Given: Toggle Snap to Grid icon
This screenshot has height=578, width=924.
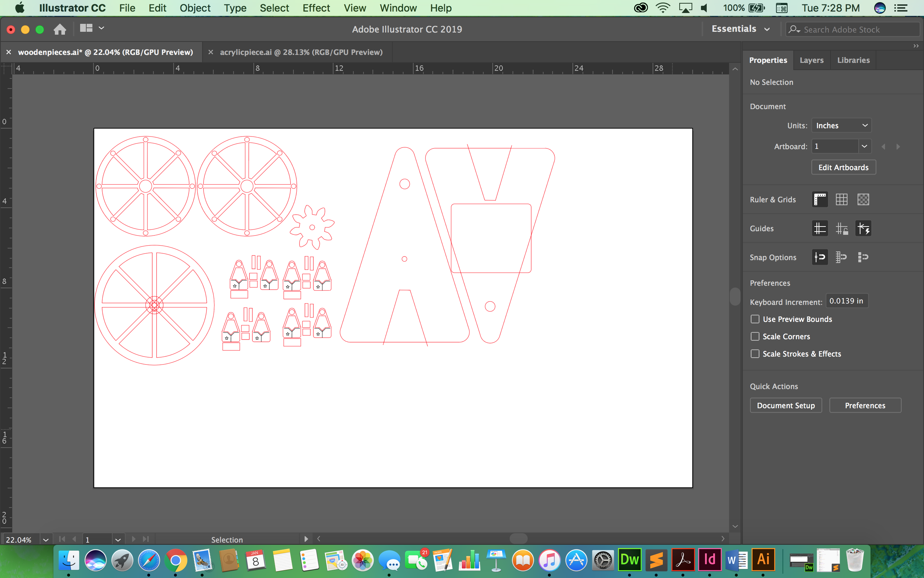Looking at the screenshot, I should [x=841, y=257].
